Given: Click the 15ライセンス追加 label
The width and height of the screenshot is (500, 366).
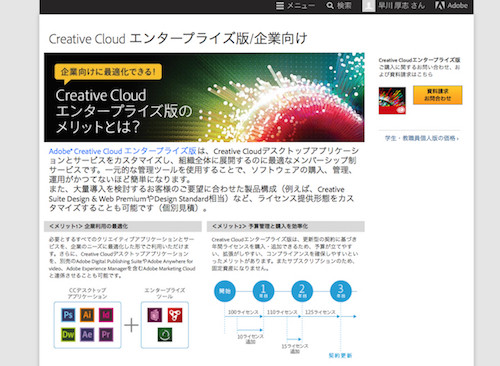Looking at the screenshot, I should (295, 349).
